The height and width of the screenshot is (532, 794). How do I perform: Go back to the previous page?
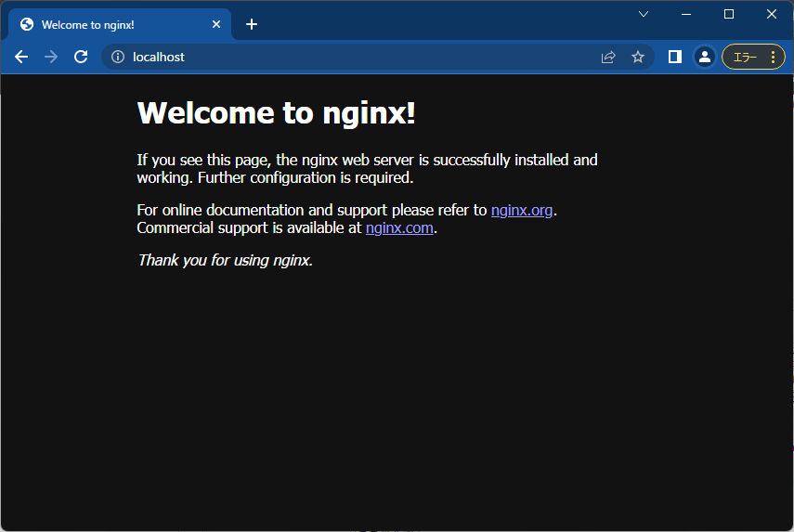tap(21, 57)
